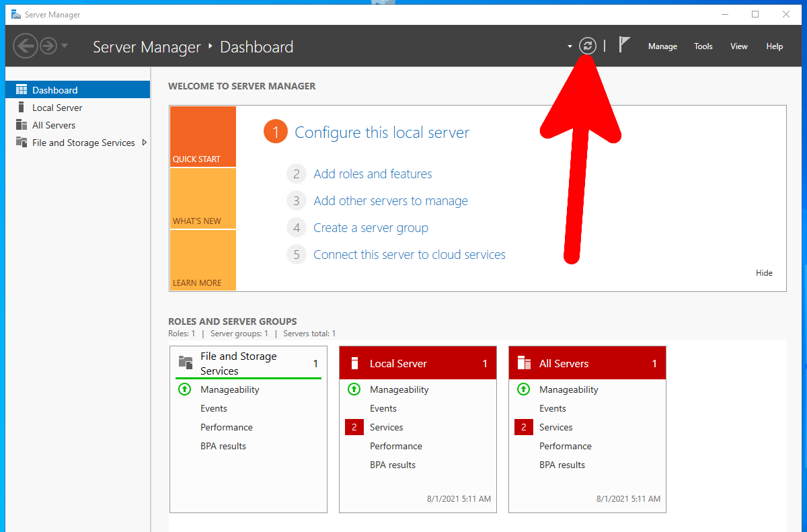Expand File and Storage Services sidebar arrow
Viewport: 807px width, 532px height.
click(x=145, y=143)
